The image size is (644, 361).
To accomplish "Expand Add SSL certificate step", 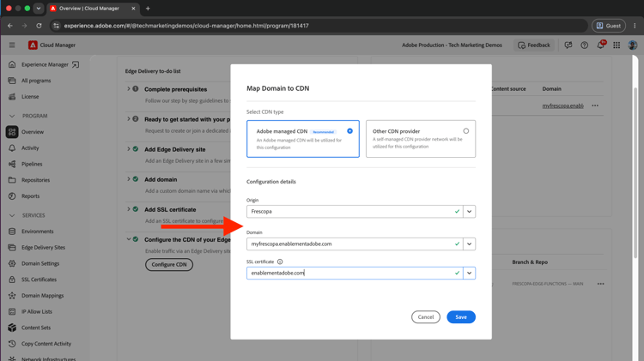I will [129, 209].
